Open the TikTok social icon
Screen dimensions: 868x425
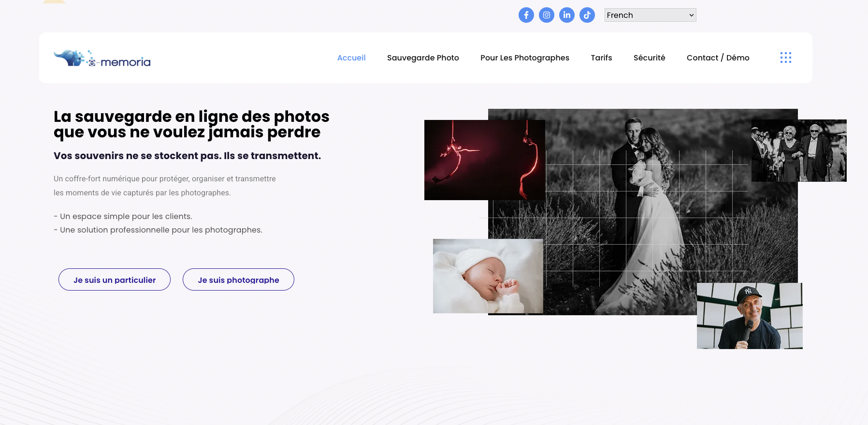[587, 15]
